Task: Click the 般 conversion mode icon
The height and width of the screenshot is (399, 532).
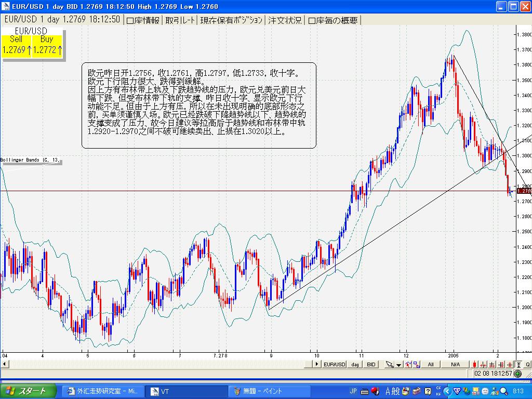Action: [395, 391]
